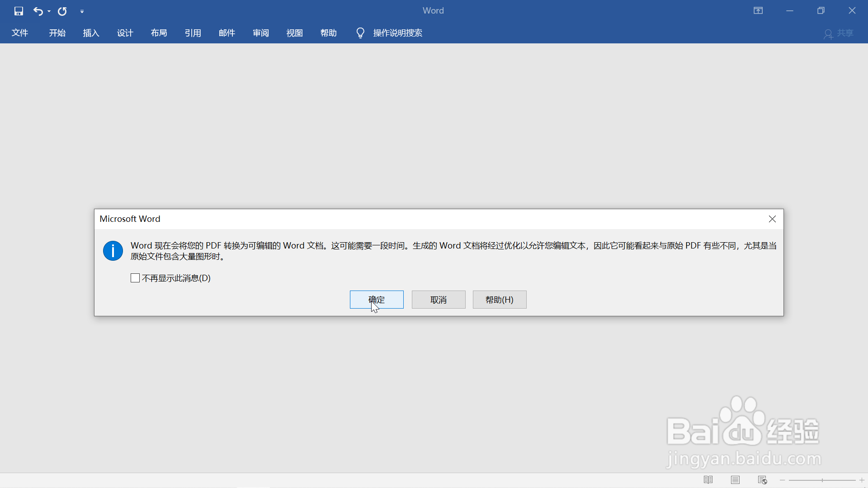The height and width of the screenshot is (488, 868).
Task: Open Customize Quick Access Toolbar dropdown
Action: 82,11
